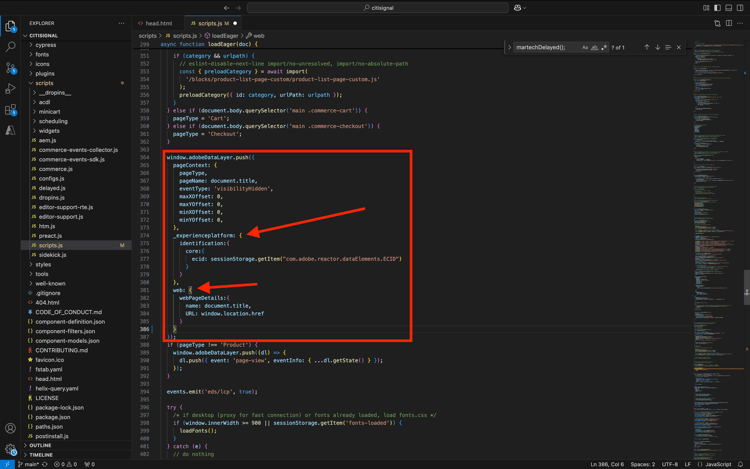The width and height of the screenshot is (750, 469).
Task: Click the JavaScript language mode in status bar
Action: click(x=718, y=464)
